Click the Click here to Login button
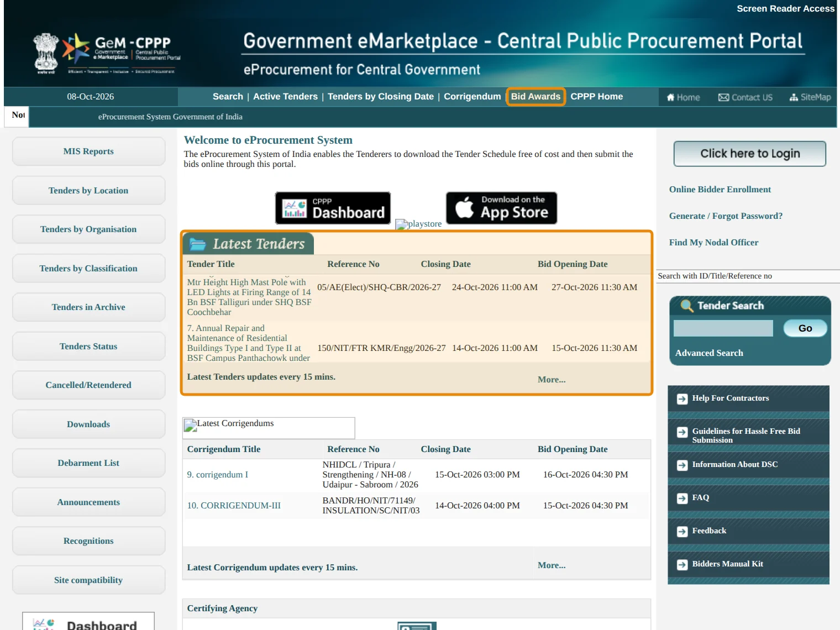This screenshot has width=840, height=630. click(x=750, y=154)
